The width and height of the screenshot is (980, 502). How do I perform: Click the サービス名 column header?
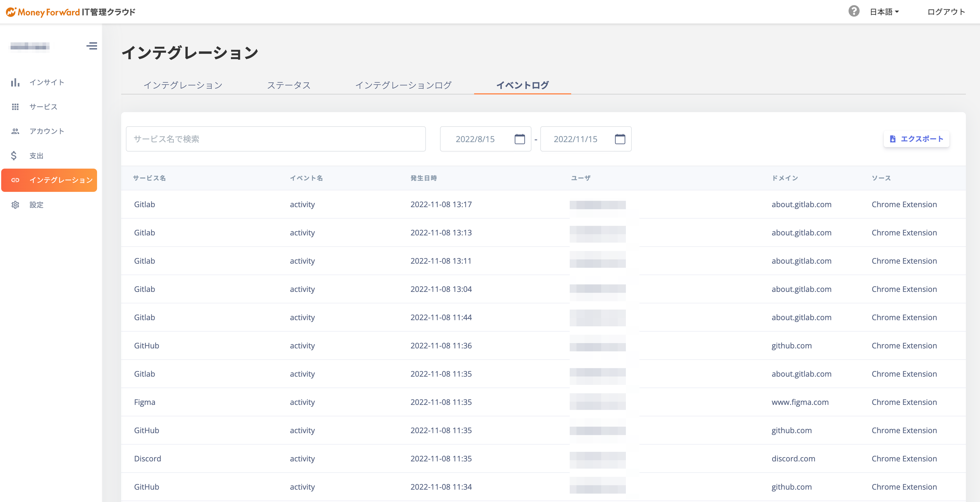(x=149, y=178)
